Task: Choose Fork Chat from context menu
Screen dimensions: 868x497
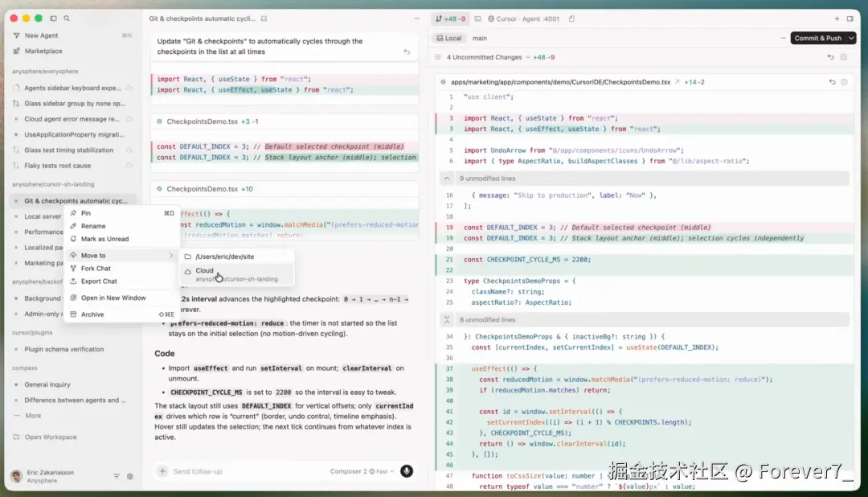Action: tap(122, 268)
